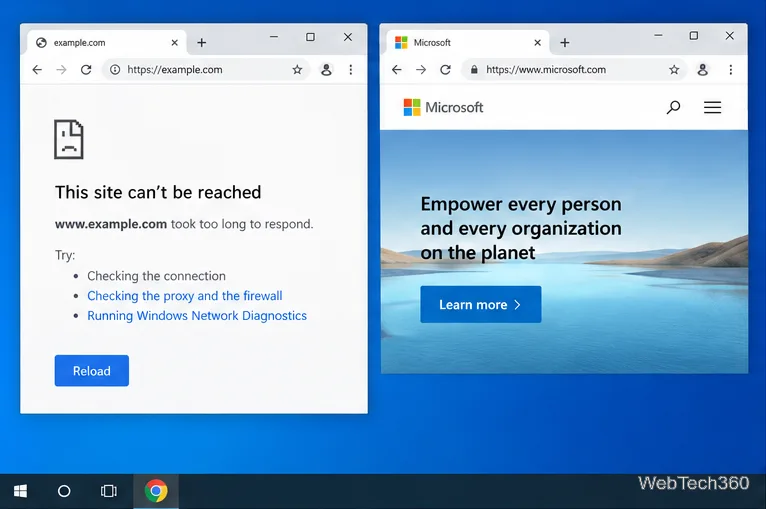Click the 'Empower every person' headline
Screen dimensions: 766x509
pyautogui.click(x=521, y=228)
